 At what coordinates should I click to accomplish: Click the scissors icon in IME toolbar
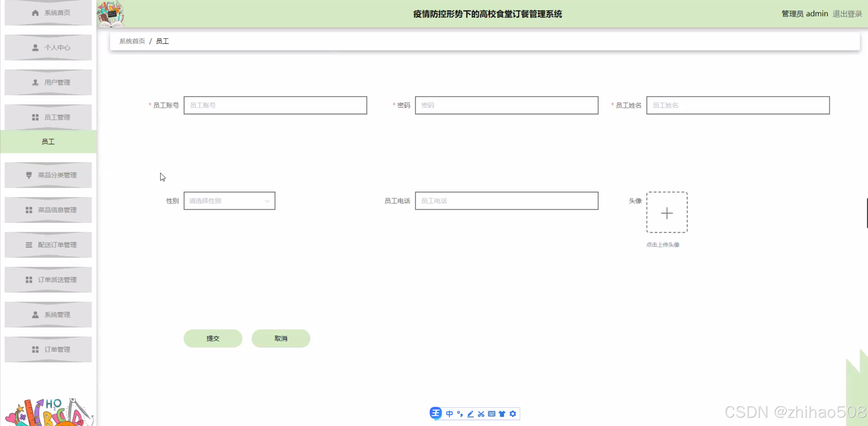click(481, 414)
